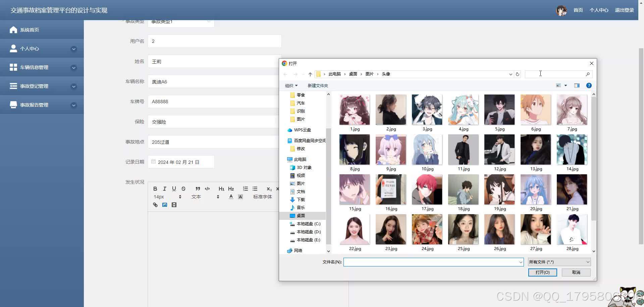The height and width of the screenshot is (307, 644).
Task: Toggle underline formatting in editor toolbar
Action: click(x=174, y=189)
